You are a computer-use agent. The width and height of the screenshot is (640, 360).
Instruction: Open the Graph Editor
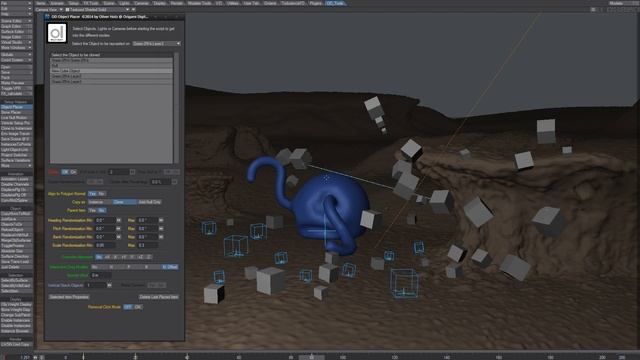coord(16,26)
